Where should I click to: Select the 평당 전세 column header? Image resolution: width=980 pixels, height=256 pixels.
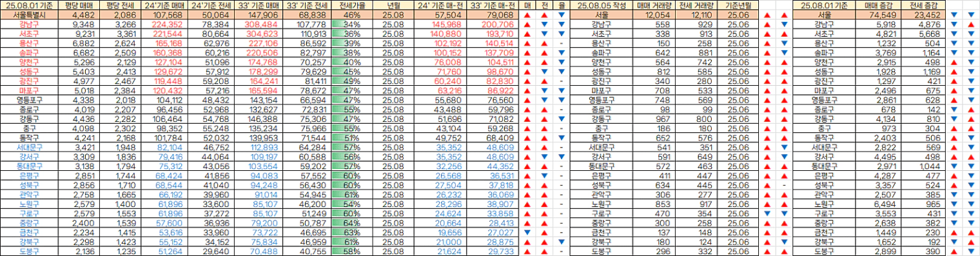pos(117,5)
